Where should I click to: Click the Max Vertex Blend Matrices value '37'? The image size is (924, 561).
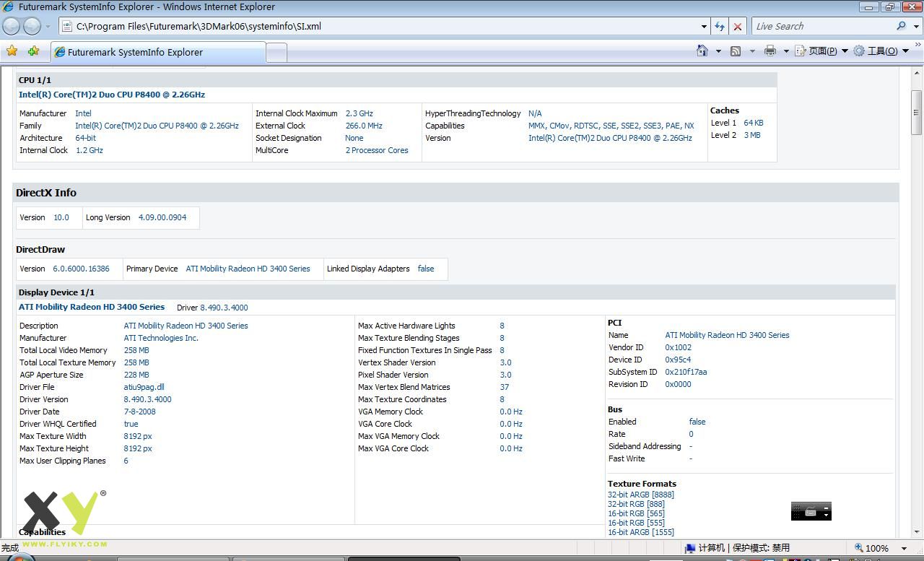[505, 387]
